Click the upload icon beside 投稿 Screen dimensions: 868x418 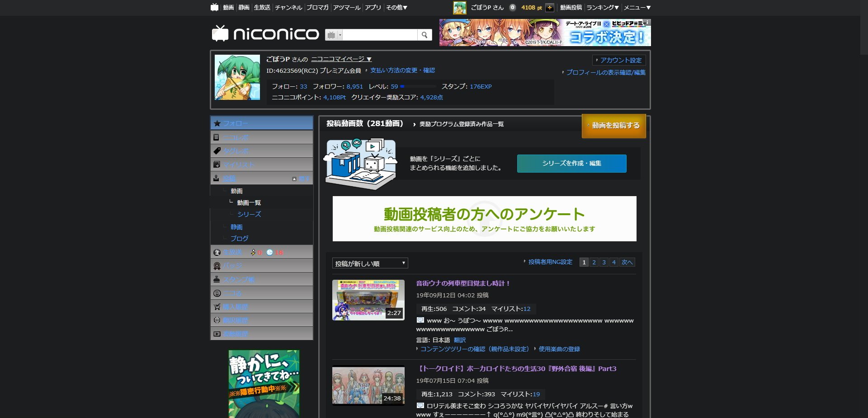pos(217,178)
